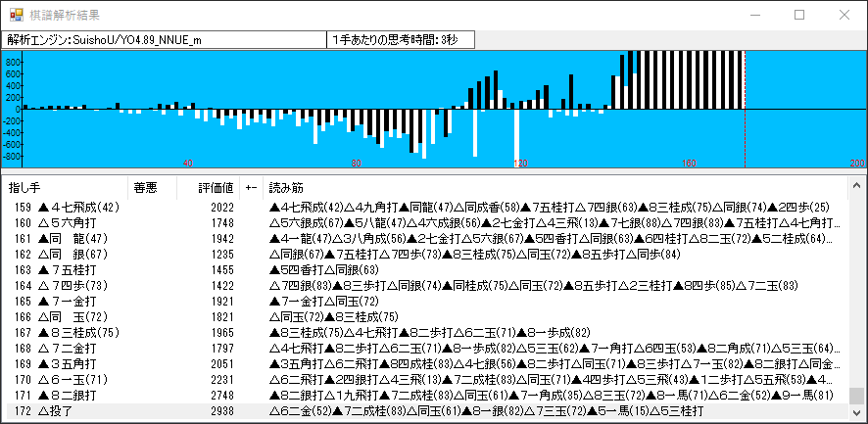Click principal variation starting △6二金(52)
Screen dimensions: 868x424
[486, 411]
